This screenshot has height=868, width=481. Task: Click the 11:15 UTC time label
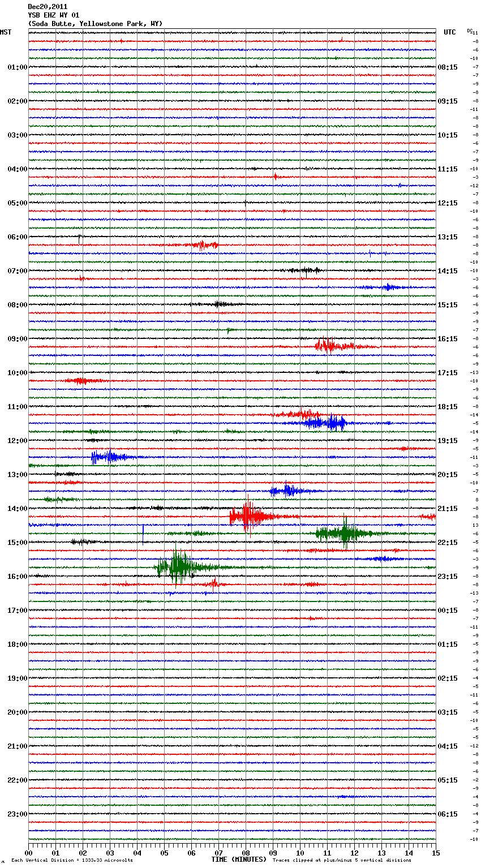(448, 169)
